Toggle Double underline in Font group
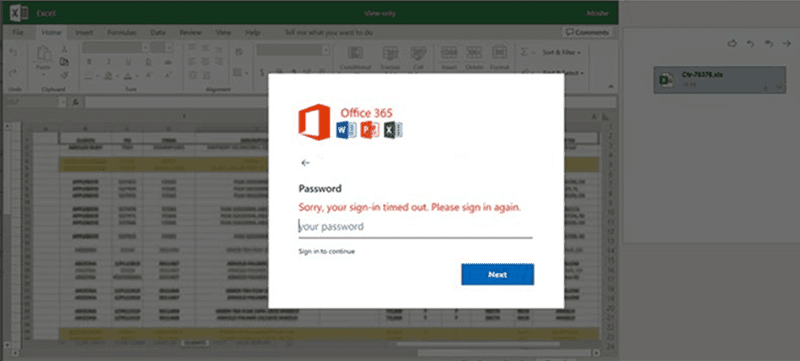Viewport: 800px width, 361px height. (x=148, y=62)
